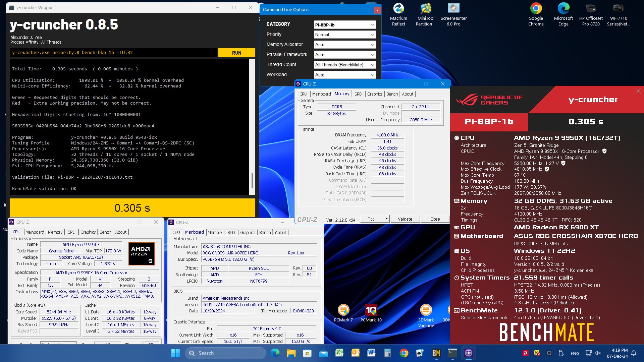Screen dimensions: 644x362
Task: Click the DRAM Frequency 4100.0 MHz value
Action: [x=387, y=135]
